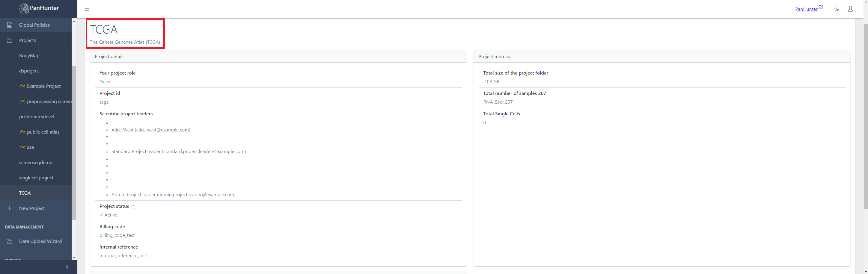Open the BodyMap project
Viewport: 868px width, 274px height.
pyautogui.click(x=29, y=55)
